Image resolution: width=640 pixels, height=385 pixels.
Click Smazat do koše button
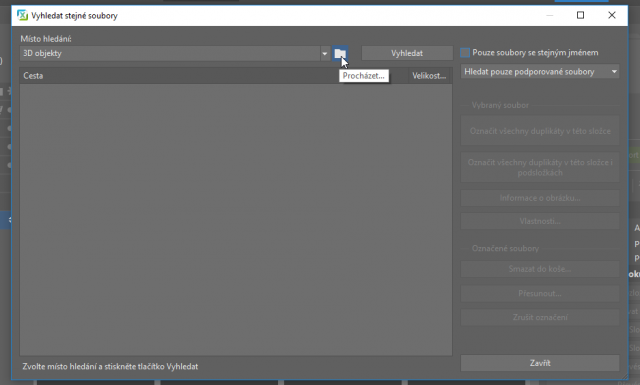540,269
